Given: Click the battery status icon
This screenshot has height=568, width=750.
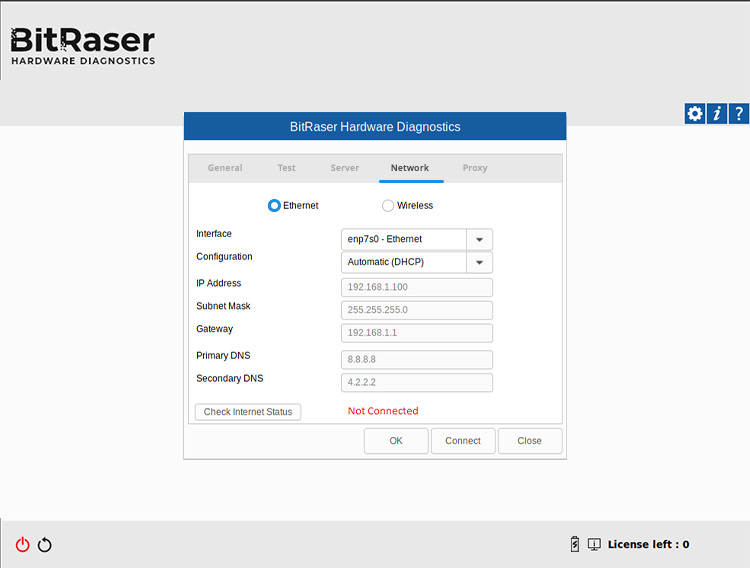Looking at the screenshot, I should [x=575, y=544].
